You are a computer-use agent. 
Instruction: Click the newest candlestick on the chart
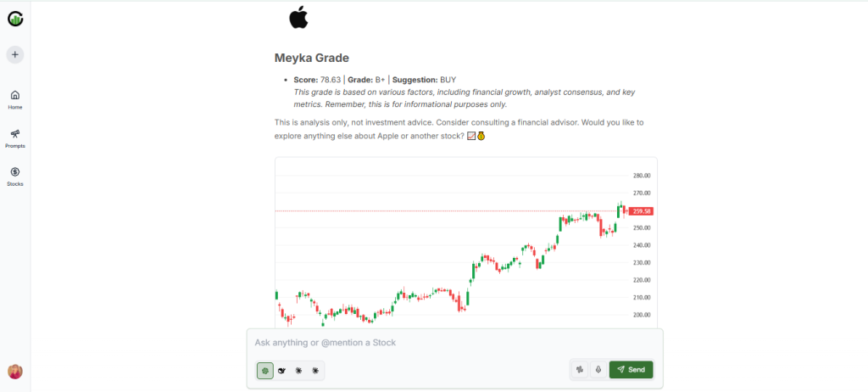pyautogui.click(x=626, y=210)
